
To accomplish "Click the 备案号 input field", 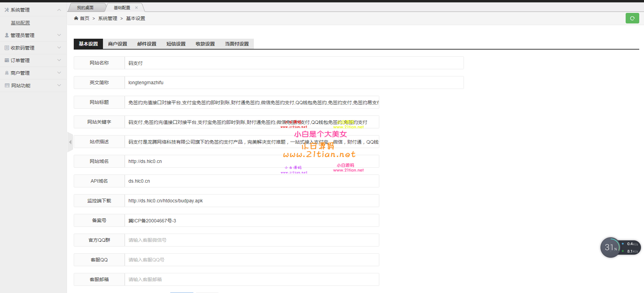I will click(252, 220).
